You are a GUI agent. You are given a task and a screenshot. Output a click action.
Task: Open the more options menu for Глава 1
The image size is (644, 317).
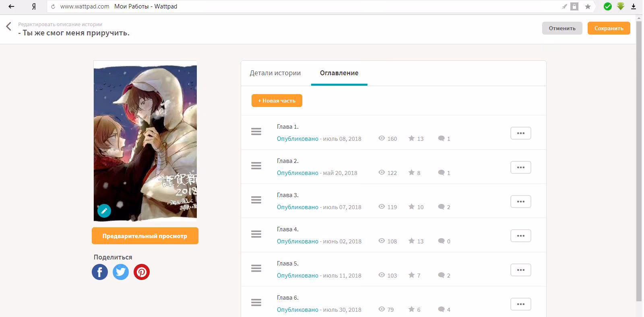pos(521,133)
